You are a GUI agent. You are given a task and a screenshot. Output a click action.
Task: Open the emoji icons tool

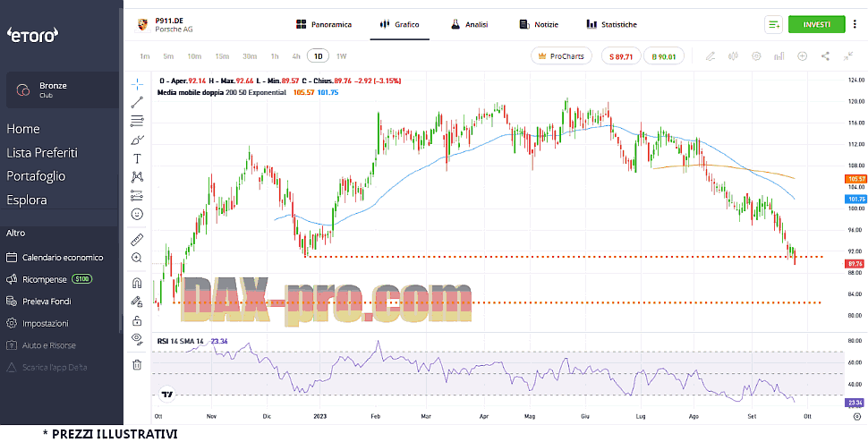tap(137, 214)
